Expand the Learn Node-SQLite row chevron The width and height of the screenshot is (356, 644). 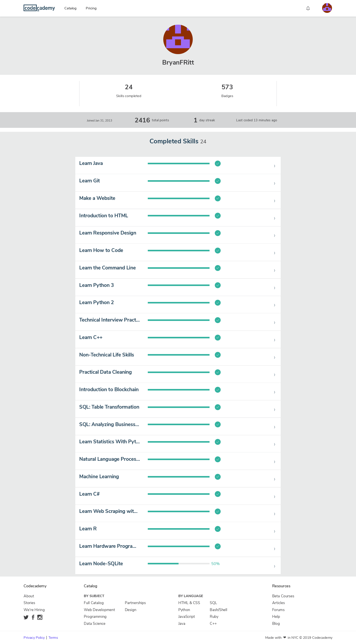pyautogui.click(x=274, y=566)
